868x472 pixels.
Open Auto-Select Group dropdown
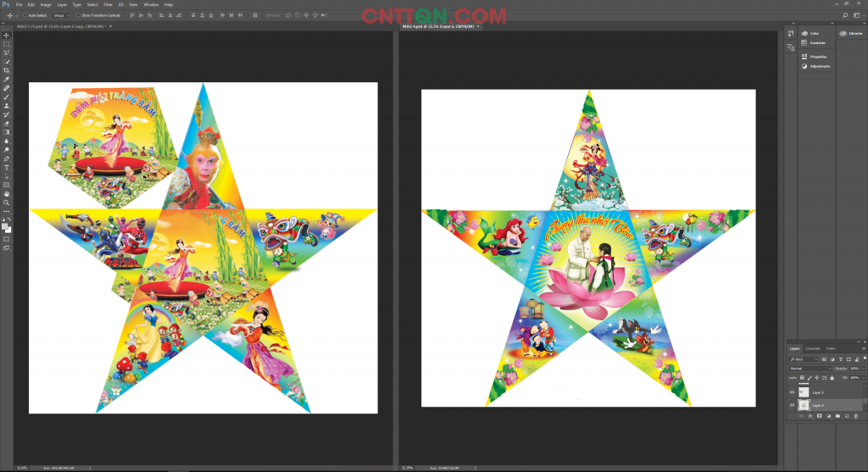click(x=61, y=15)
